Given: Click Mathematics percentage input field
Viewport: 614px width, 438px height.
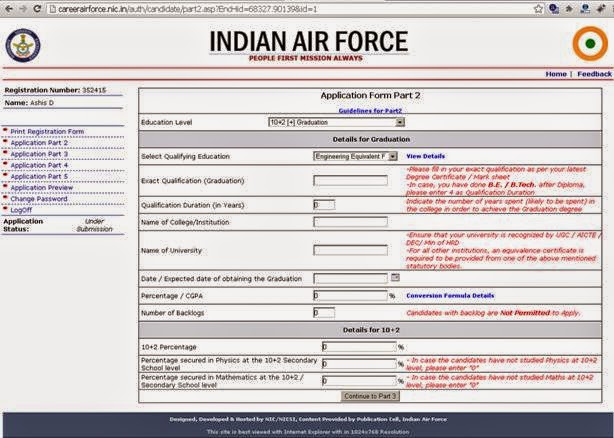Looking at the screenshot, I should 359,380.
